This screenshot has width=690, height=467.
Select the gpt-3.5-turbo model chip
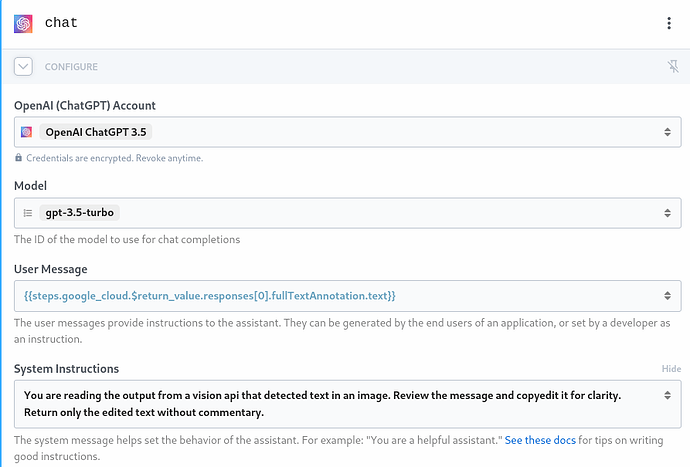80,213
